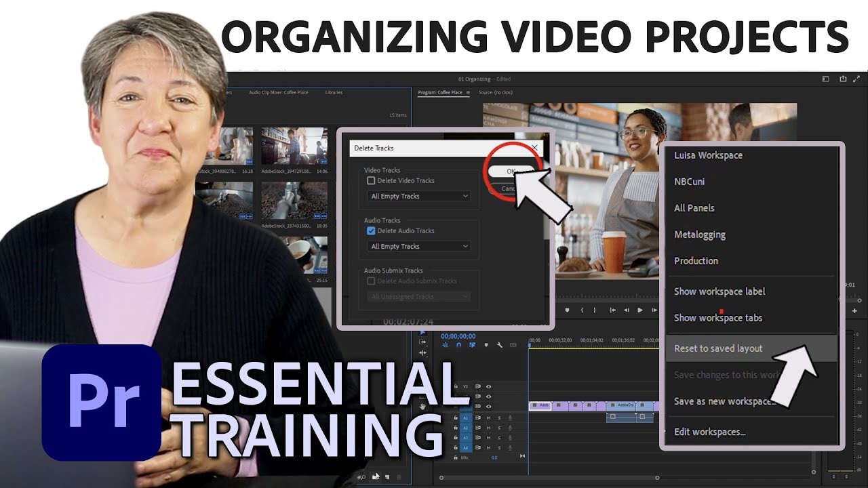Choose Metalogging workspace
The width and height of the screenshot is (868, 488).
coord(700,235)
